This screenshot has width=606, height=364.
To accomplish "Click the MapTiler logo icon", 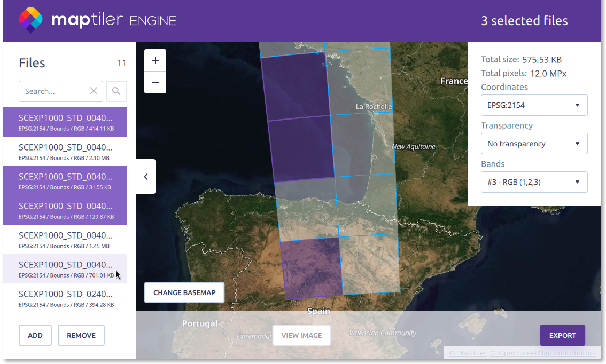I will pos(30,20).
